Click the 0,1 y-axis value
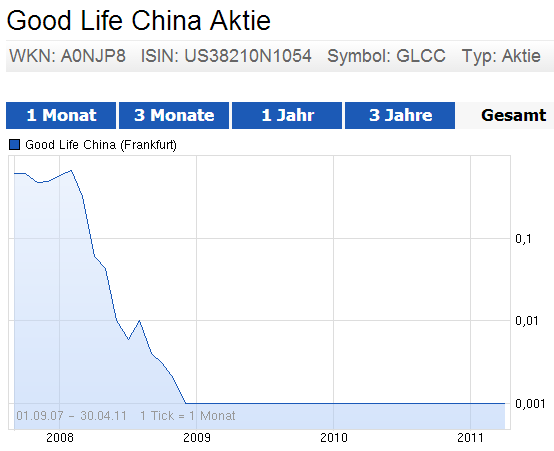Viewport: 554px width, 451px height. (x=523, y=239)
